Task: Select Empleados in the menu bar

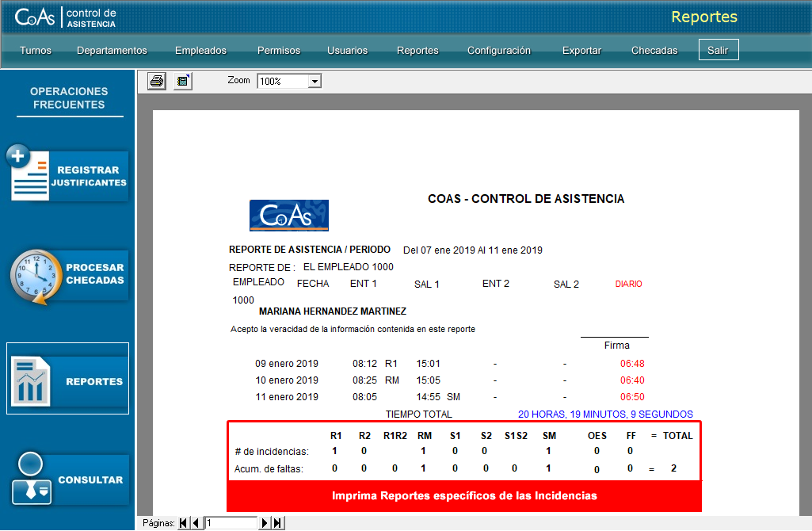Action: (x=200, y=51)
